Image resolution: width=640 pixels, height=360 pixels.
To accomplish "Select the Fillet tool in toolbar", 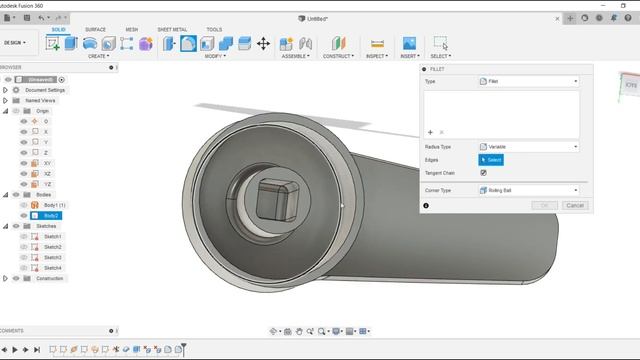I will coord(188,44).
